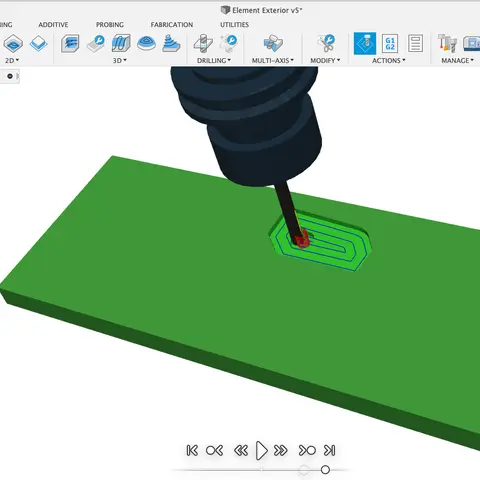The width and height of the screenshot is (480, 480).
Task: Step simulation forward
Action: [x=281, y=450]
